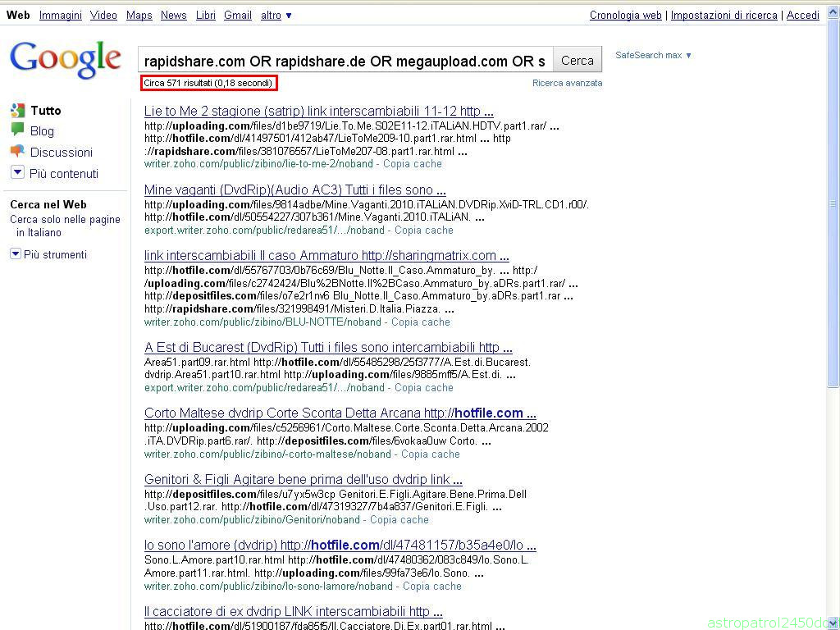Open the Mine vaganti DvdRip result
840x630 pixels.
295,189
